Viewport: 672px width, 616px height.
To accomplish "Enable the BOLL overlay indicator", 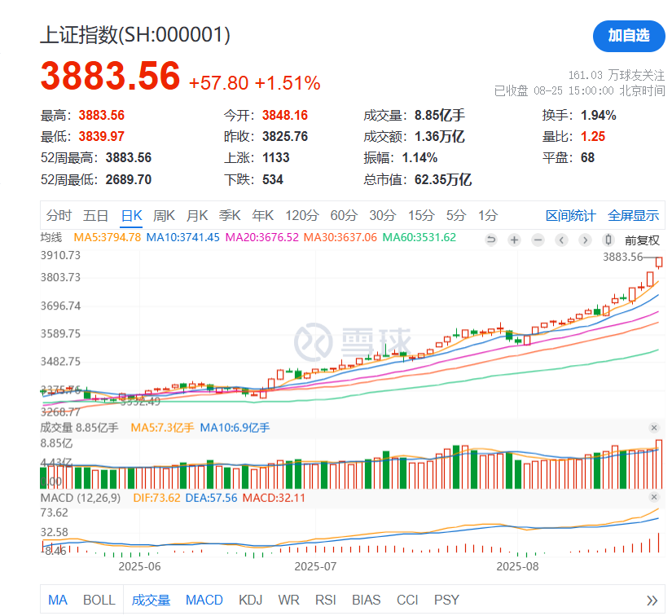I will click(99, 600).
